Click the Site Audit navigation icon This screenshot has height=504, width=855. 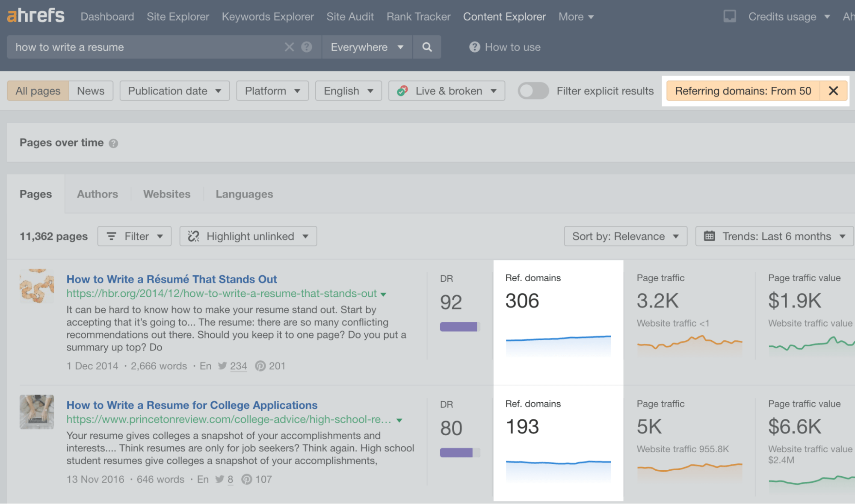click(349, 15)
